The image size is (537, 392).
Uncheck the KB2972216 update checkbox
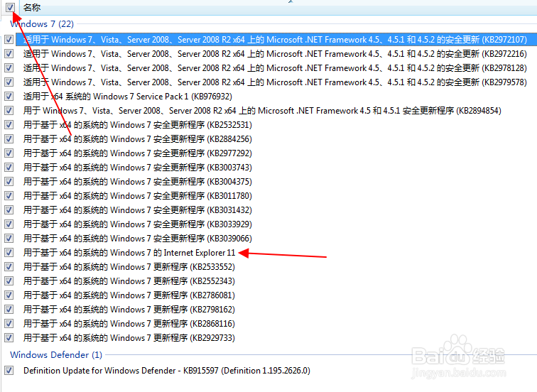[9, 54]
